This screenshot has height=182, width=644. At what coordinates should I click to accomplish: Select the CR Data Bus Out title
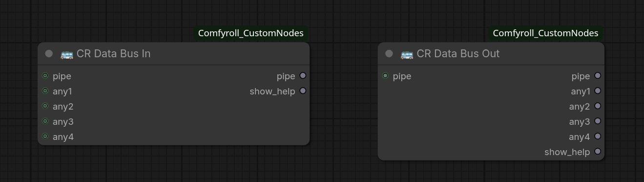tap(458, 54)
